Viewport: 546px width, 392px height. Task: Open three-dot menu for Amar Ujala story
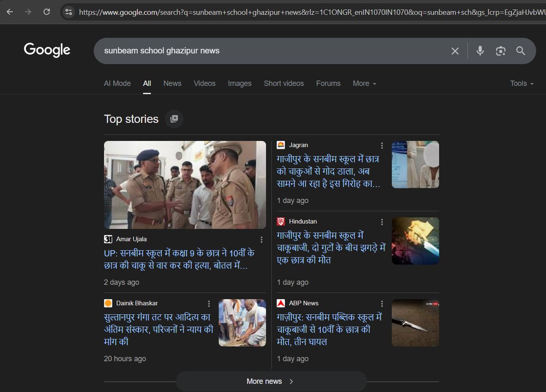tap(262, 240)
